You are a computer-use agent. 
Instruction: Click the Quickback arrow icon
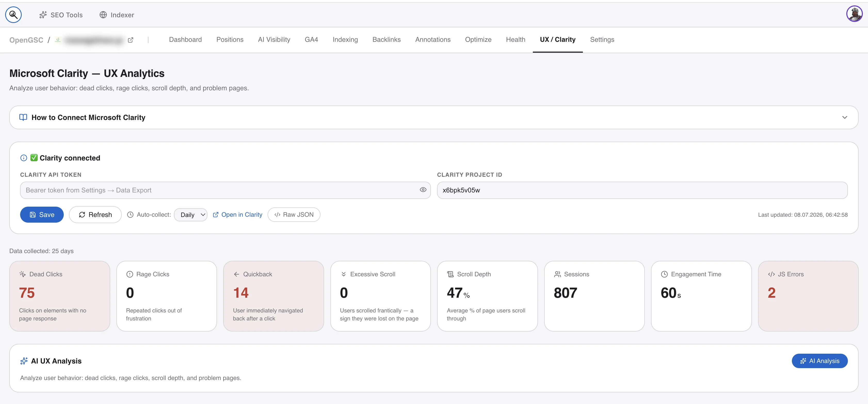tap(237, 274)
